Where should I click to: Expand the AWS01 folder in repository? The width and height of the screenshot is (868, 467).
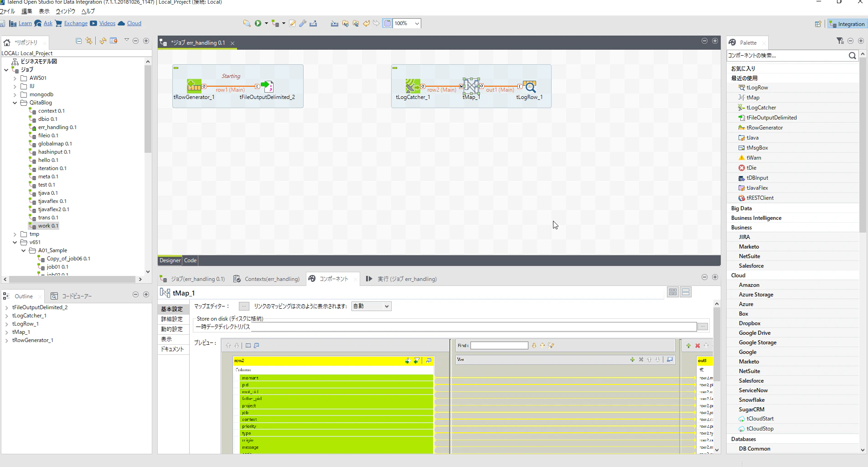pos(15,78)
